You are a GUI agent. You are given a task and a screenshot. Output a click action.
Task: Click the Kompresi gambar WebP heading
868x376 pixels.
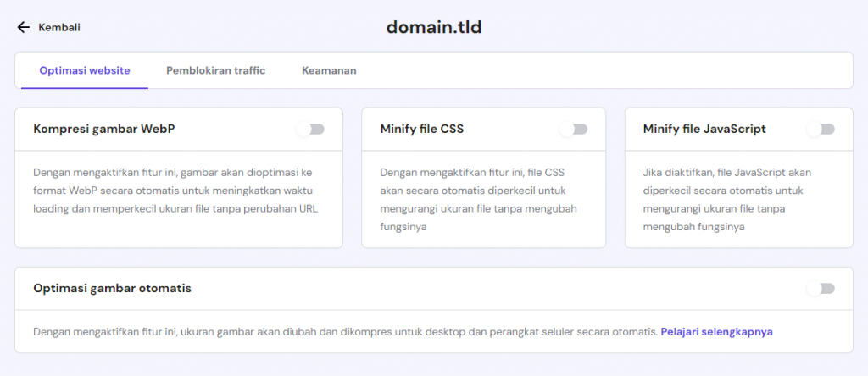pyautogui.click(x=104, y=130)
